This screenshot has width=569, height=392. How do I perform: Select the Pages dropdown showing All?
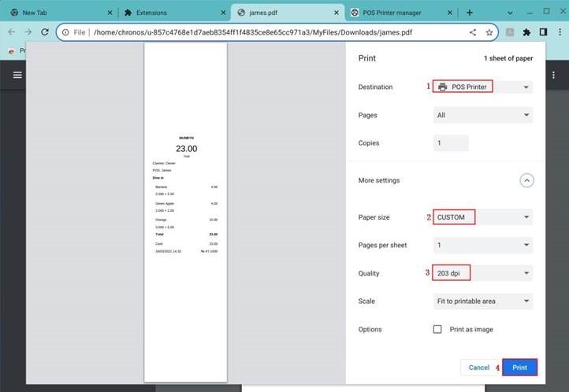pyautogui.click(x=482, y=115)
